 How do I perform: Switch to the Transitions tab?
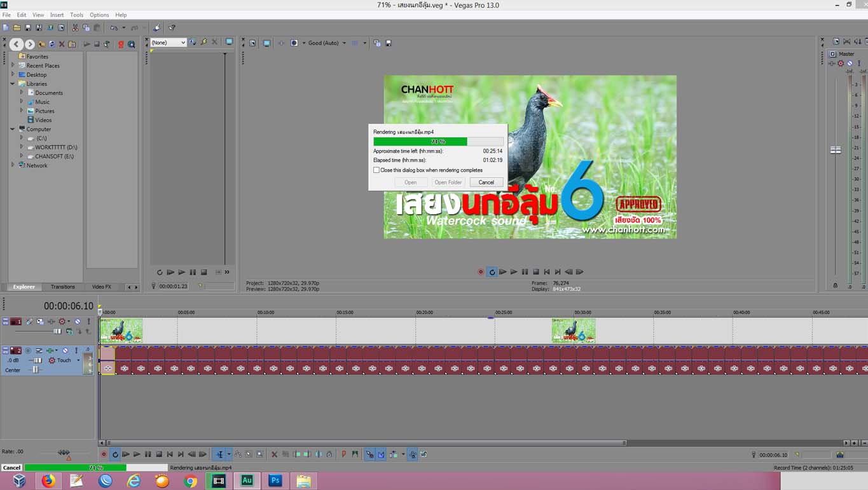62,287
